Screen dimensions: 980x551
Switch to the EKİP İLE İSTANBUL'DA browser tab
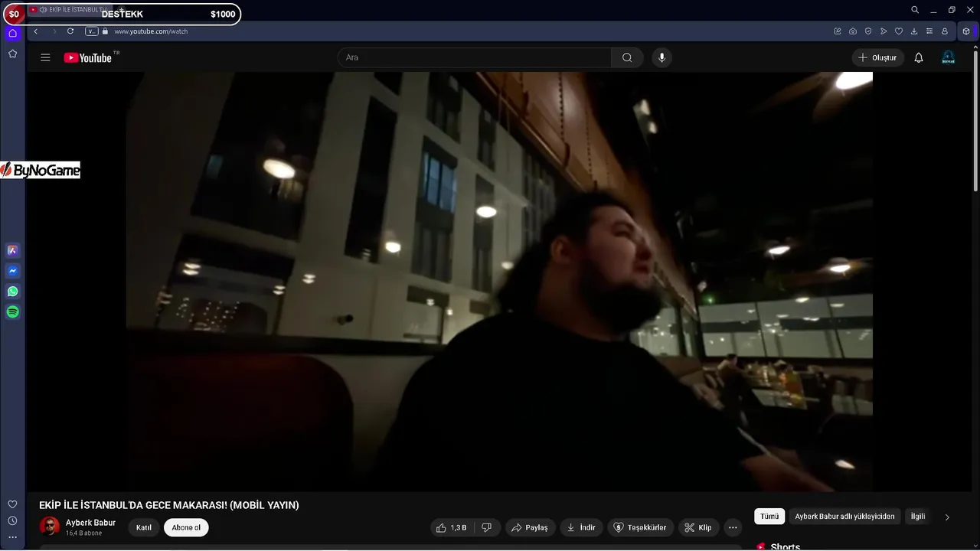click(70, 10)
